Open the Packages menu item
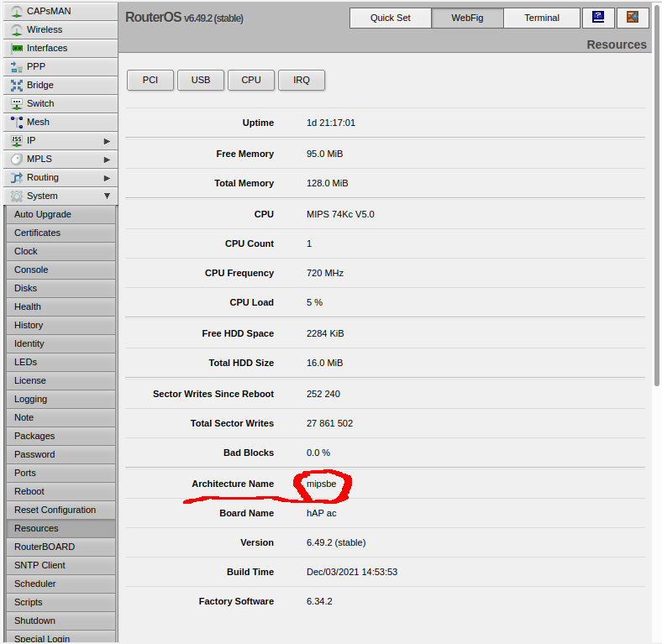The image size is (662, 644). tap(60, 436)
